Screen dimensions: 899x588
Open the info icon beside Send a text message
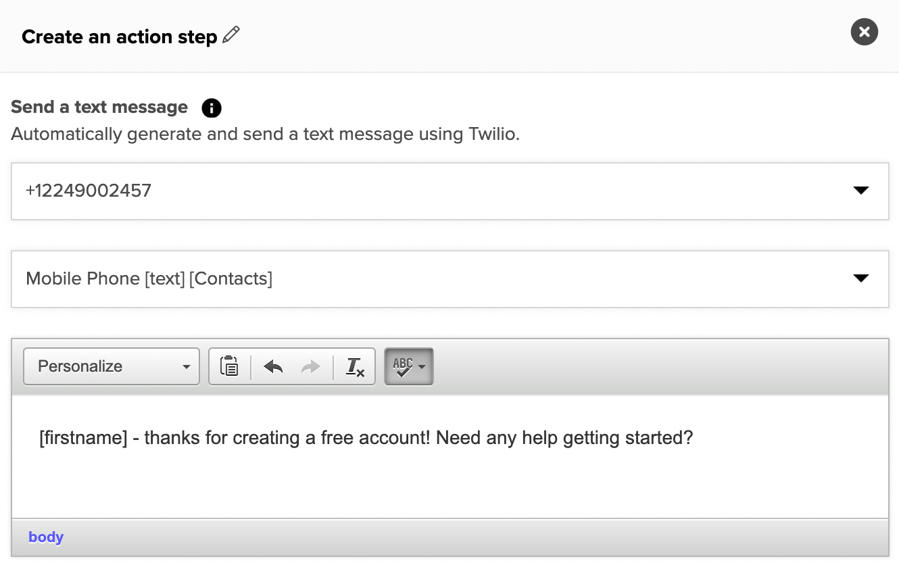(x=212, y=108)
